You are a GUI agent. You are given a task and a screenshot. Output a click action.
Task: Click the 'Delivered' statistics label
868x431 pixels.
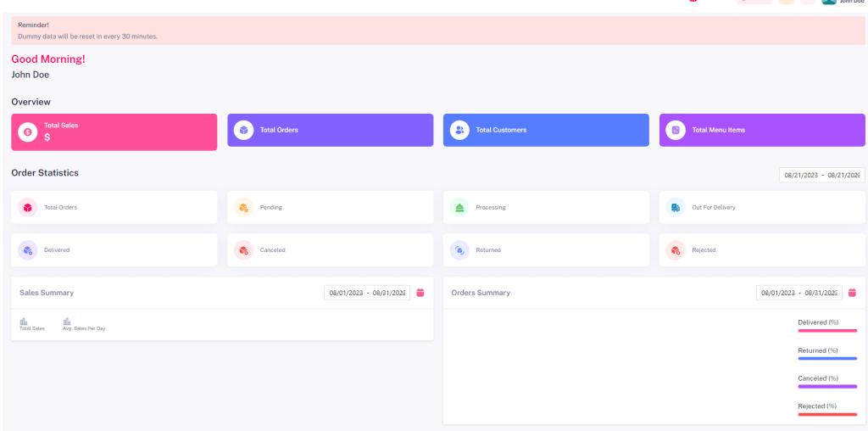pyautogui.click(x=57, y=250)
